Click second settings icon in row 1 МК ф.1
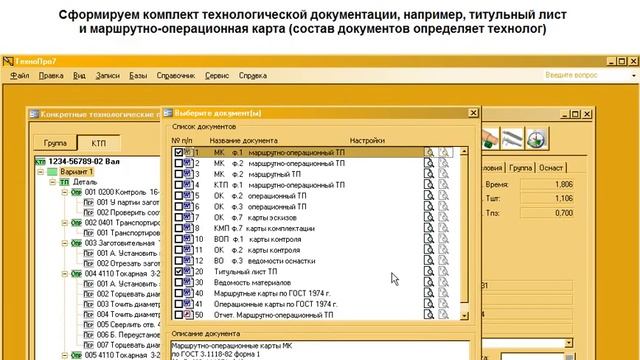Viewport: 640px width, 360px height. tap(444, 152)
